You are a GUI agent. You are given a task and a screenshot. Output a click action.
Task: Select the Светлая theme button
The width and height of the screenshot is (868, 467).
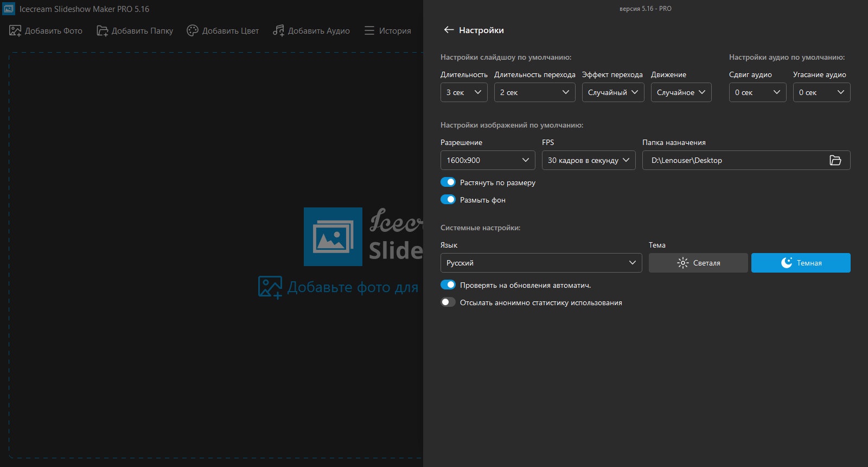[x=698, y=263]
